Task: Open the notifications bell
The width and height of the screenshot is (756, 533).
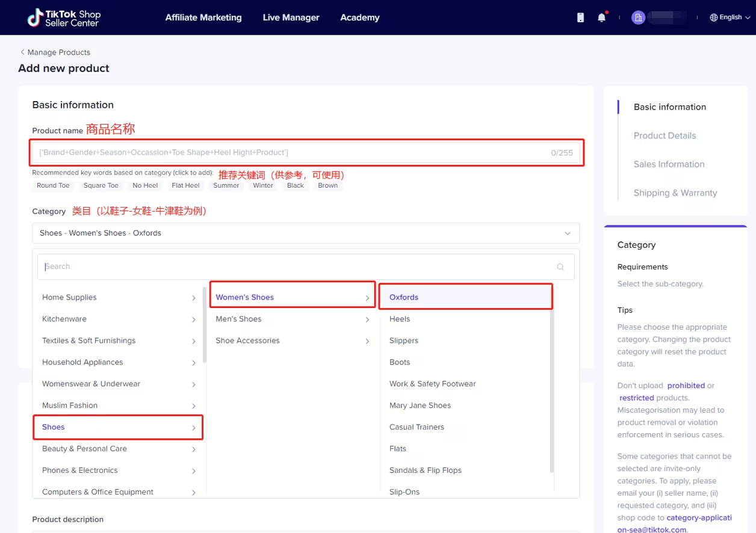Action: pyautogui.click(x=601, y=17)
